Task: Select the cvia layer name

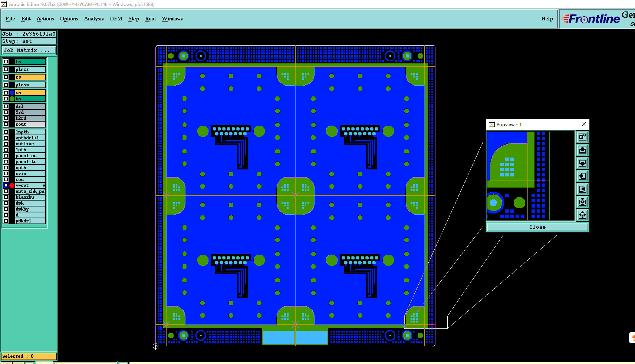Action: (x=30, y=173)
